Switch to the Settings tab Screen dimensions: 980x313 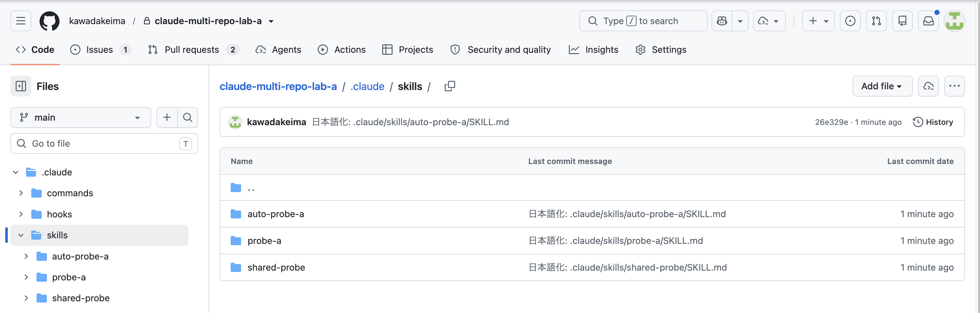[x=661, y=50]
